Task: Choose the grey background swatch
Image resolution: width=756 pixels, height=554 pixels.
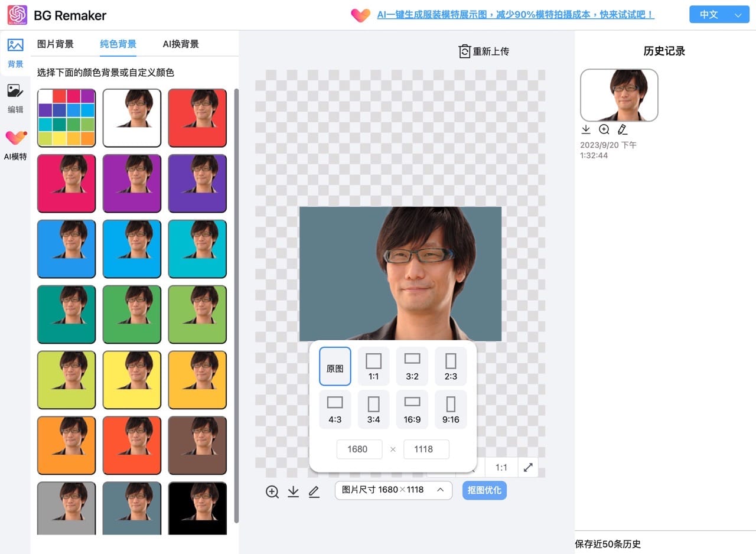Action: tap(67, 508)
